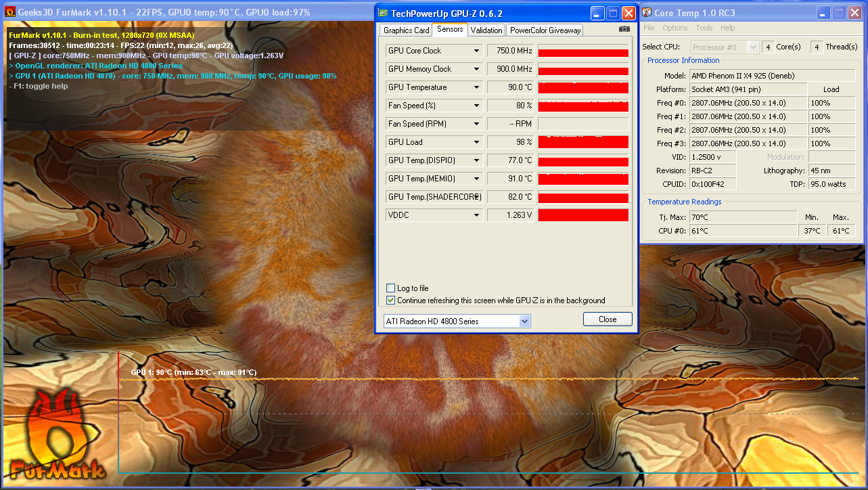Click the Core Temp title bar icon
This screenshot has width=868, height=490.
646,13
